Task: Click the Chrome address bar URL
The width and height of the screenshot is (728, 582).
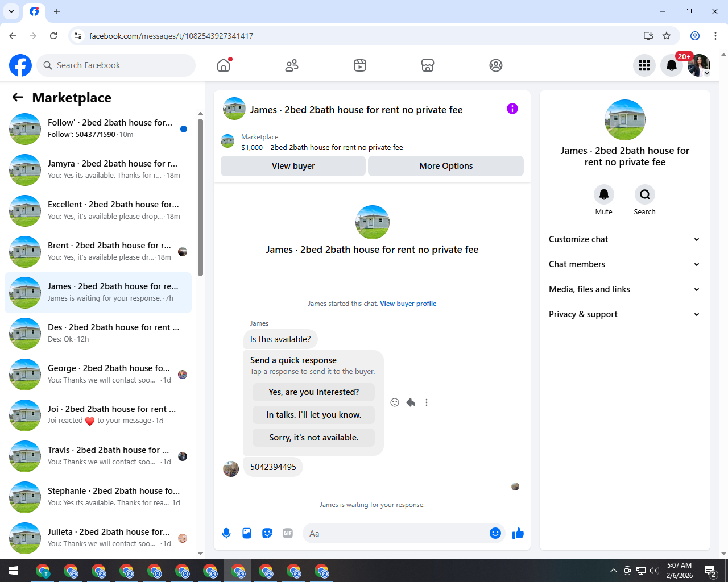Action: tap(171, 36)
